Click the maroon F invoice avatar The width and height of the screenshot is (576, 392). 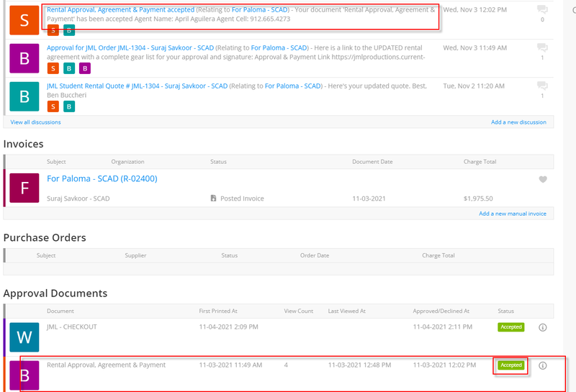coord(24,188)
